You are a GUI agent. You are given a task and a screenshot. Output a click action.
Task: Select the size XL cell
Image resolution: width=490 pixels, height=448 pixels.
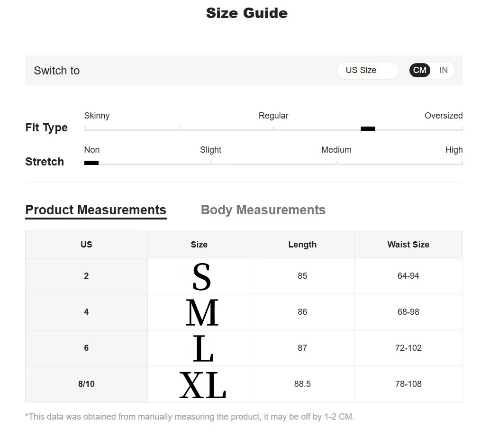202,385
